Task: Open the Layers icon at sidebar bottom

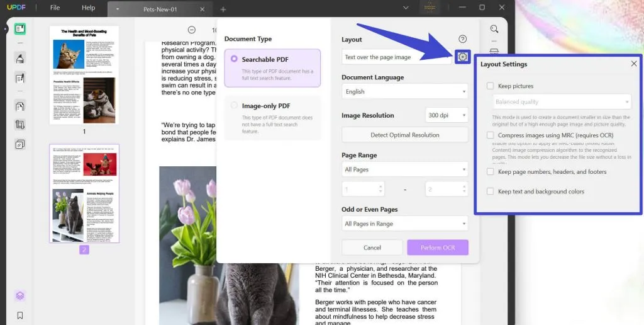Action: tap(19, 295)
